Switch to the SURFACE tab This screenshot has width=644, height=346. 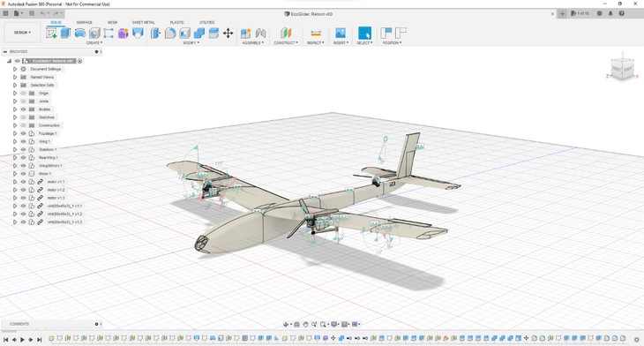(x=84, y=22)
